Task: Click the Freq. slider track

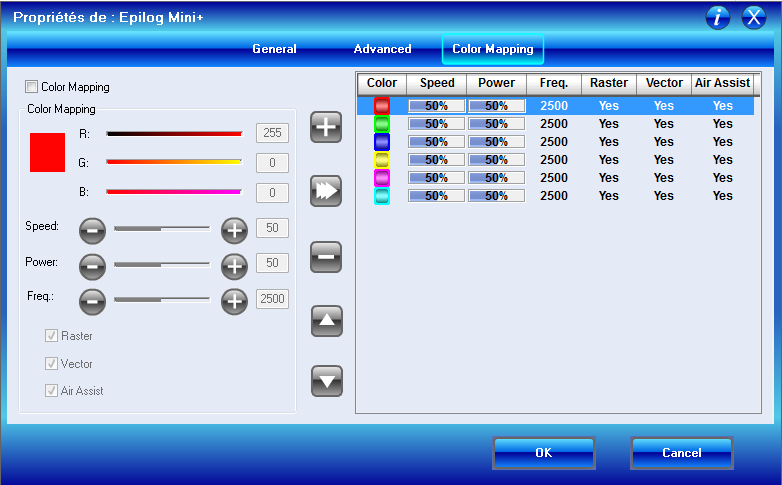Action: click(162, 299)
